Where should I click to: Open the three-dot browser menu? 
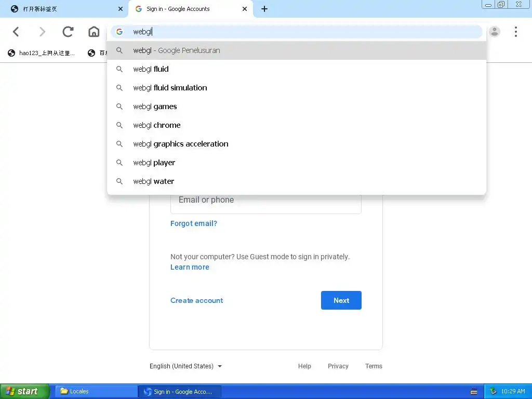(x=516, y=32)
